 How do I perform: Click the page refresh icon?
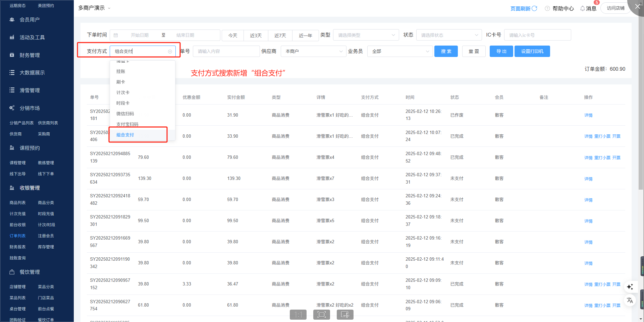534,8
